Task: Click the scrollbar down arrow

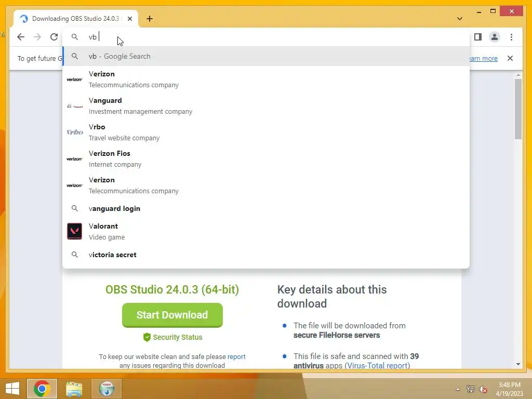Action: click(x=518, y=364)
